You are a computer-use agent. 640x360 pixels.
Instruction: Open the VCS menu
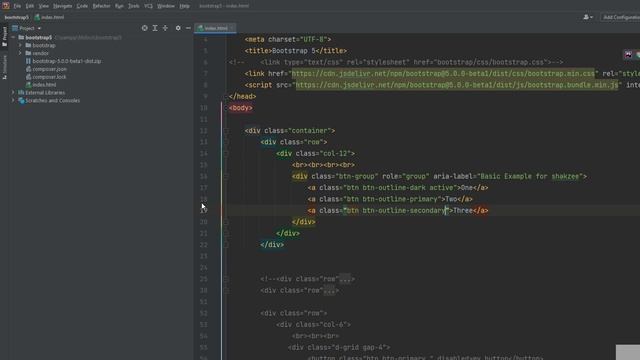click(x=148, y=6)
